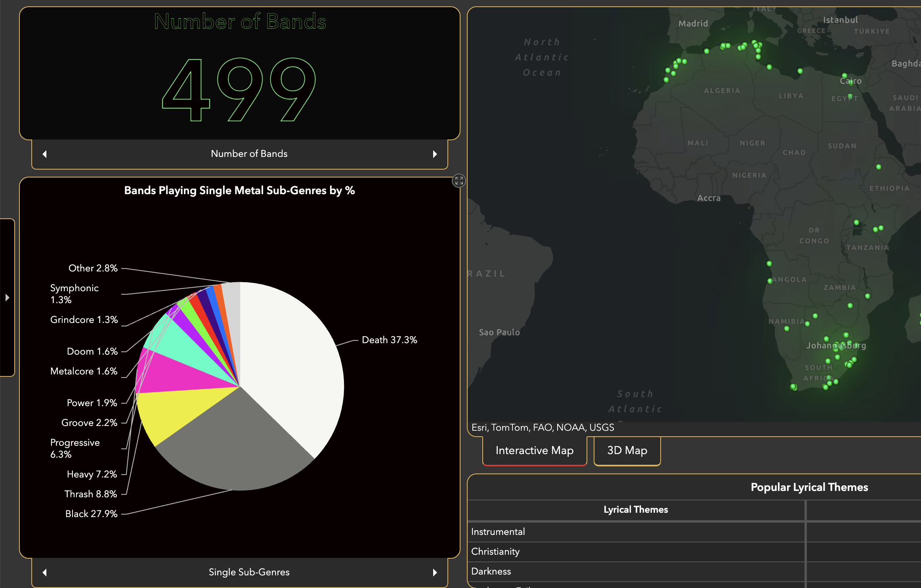Click the Death 37.3% chart label
Screen dimensions: 921x588
[x=389, y=340]
